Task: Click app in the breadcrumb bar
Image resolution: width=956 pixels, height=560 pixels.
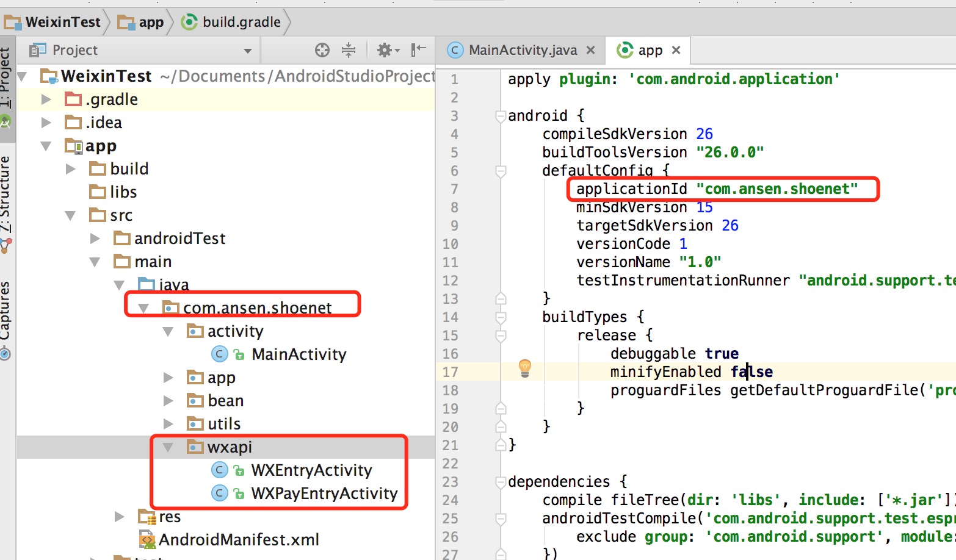Action: [151, 22]
